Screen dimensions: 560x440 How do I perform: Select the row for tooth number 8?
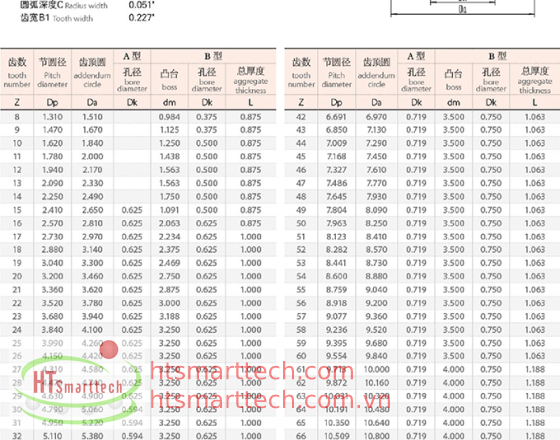pos(138,117)
